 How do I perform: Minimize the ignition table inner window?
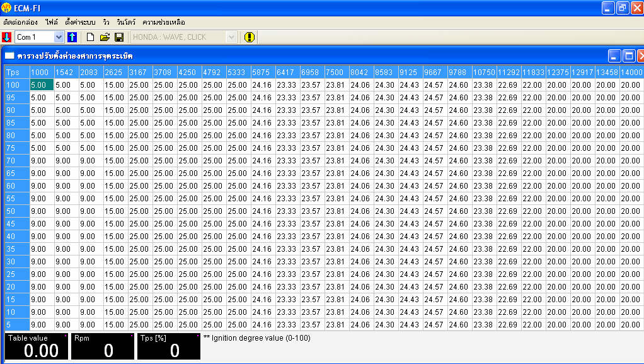click(x=614, y=56)
